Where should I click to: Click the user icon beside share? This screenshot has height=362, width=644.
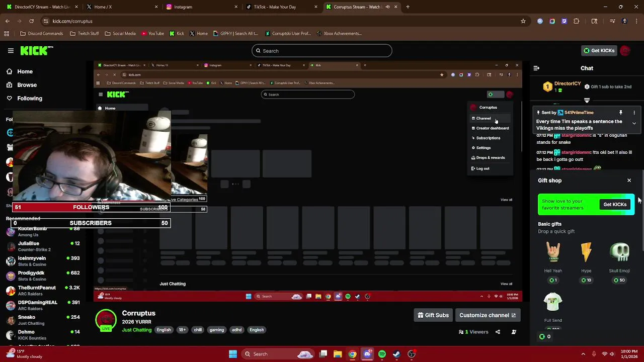(x=514, y=332)
